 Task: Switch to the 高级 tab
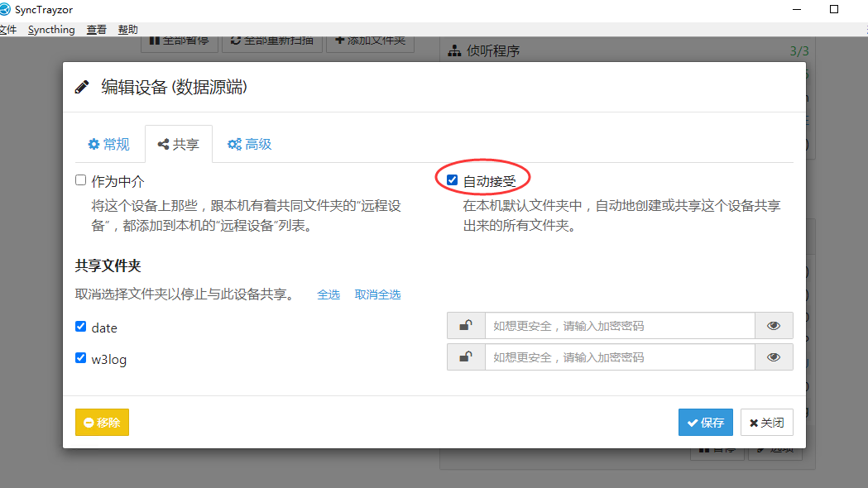[249, 144]
